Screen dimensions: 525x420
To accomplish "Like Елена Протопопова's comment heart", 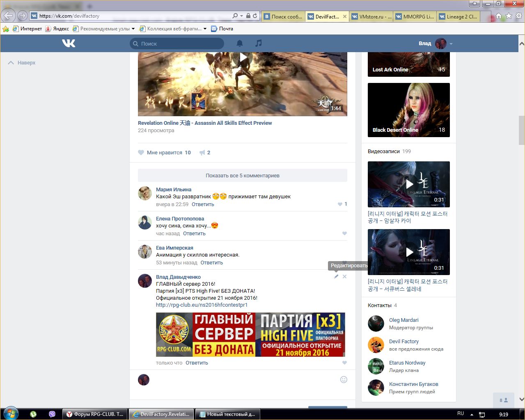I will (x=344, y=233).
